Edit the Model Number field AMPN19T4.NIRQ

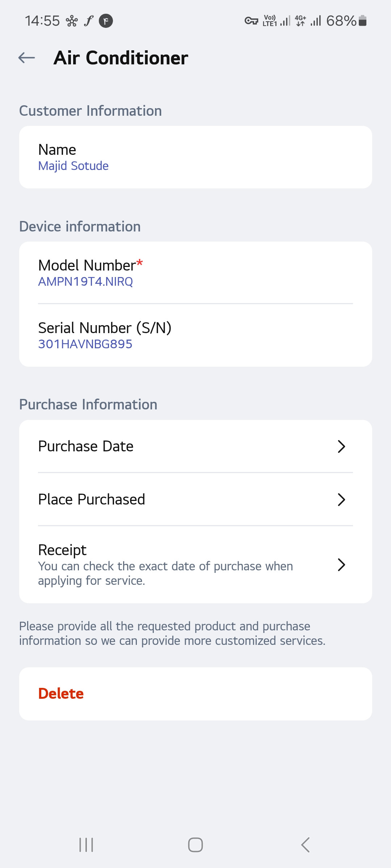85,281
